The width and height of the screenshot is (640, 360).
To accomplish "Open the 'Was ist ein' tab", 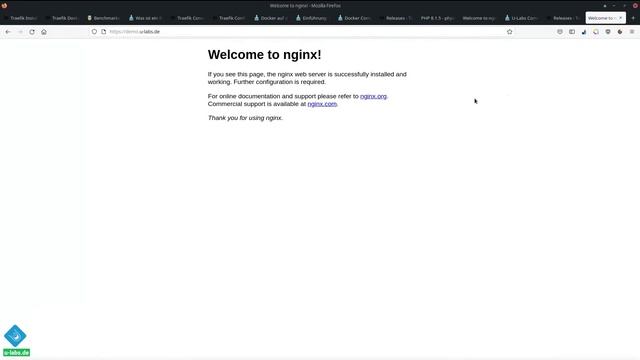I will click(x=146, y=18).
